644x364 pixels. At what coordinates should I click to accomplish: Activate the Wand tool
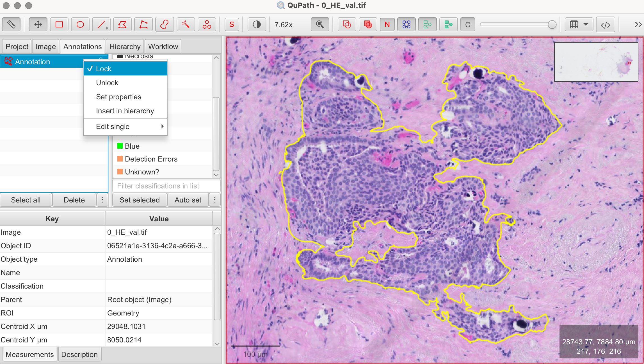(x=186, y=25)
